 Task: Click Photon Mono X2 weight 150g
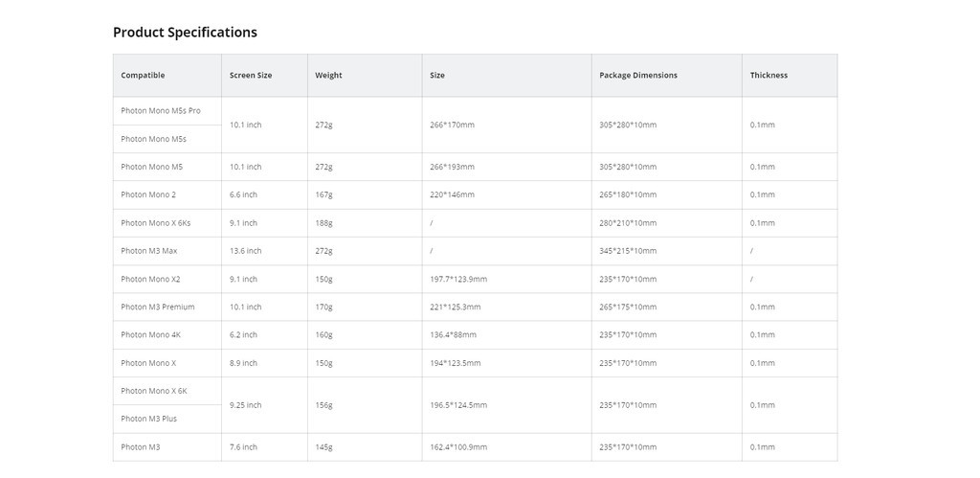[x=323, y=279]
